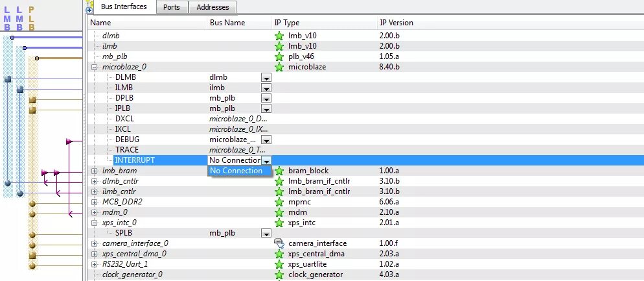Toggle the mdm_0 connection circle on the PLB bus
The image size is (644, 281).
(32, 214)
